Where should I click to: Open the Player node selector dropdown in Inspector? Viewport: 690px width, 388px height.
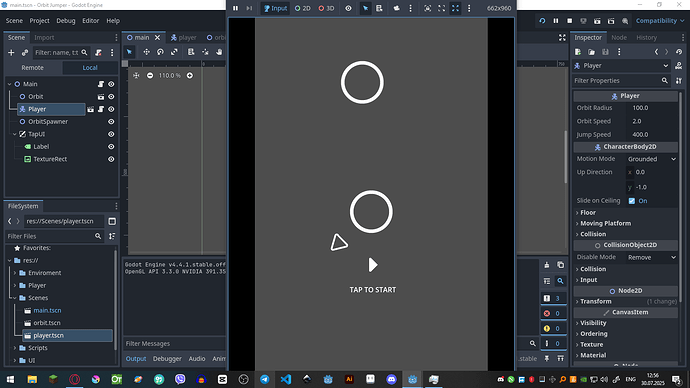point(621,66)
